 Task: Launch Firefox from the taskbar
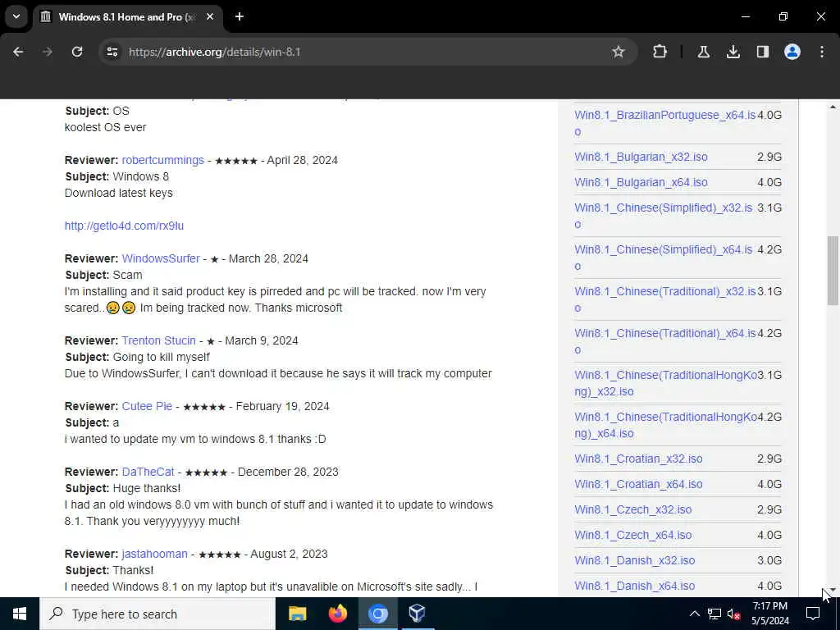(337, 614)
